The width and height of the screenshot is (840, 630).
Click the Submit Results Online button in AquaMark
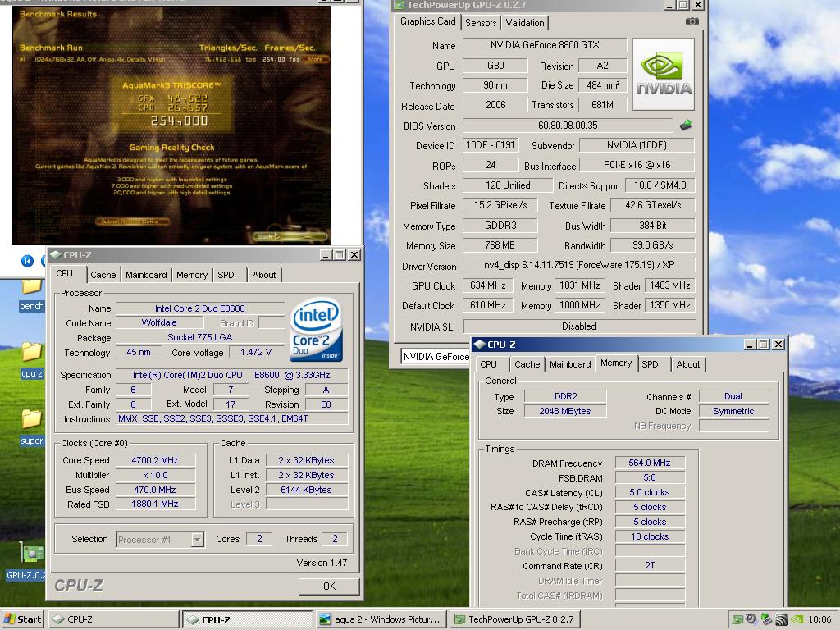pos(133,221)
